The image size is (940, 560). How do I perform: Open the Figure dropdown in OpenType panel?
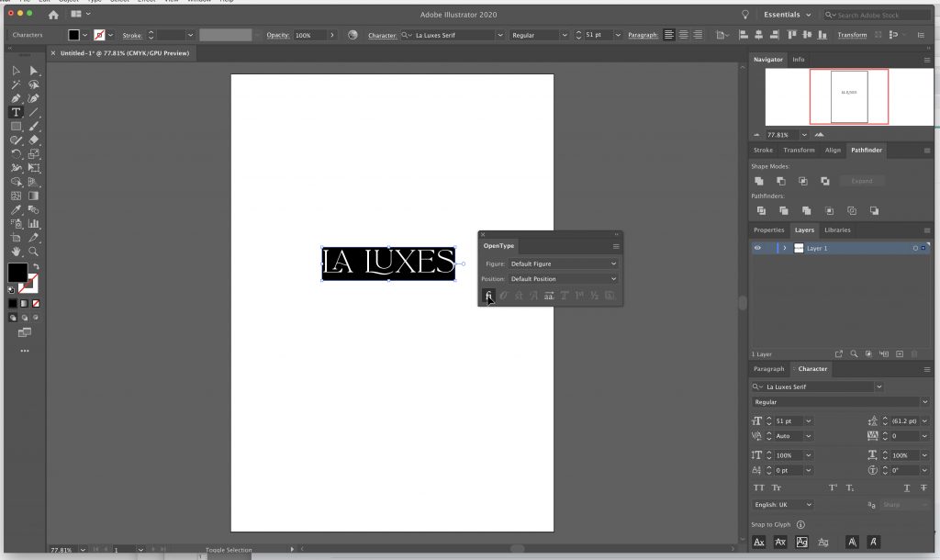pos(564,264)
